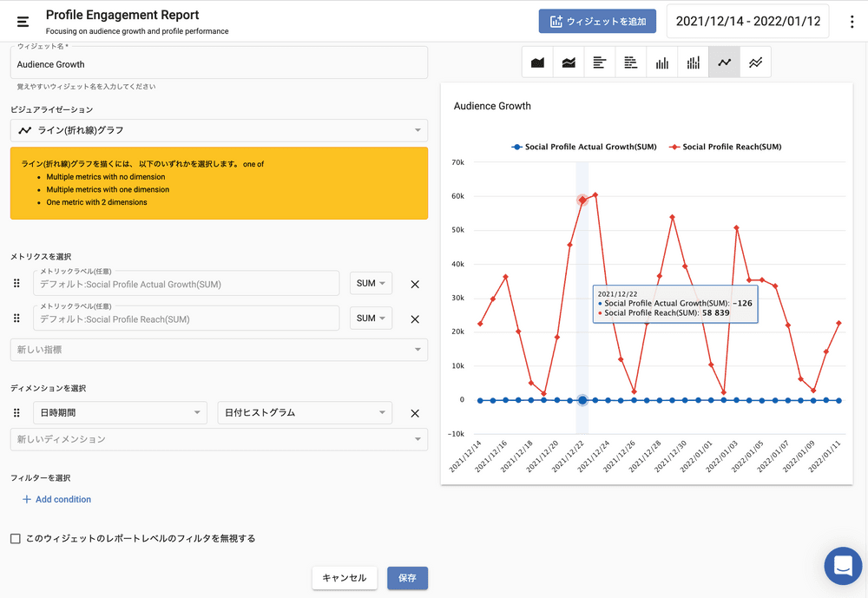
Task: Click the 保存 save button
Action: click(x=407, y=578)
